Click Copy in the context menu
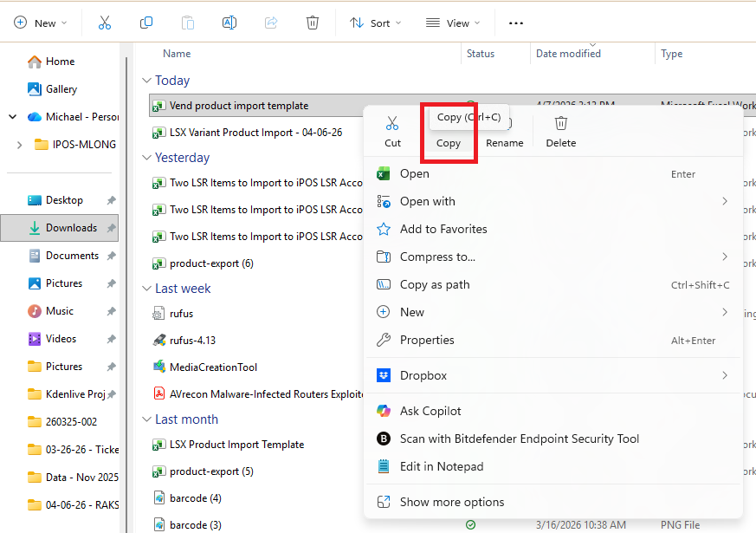Screen dimensions: 756x533 (449, 143)
